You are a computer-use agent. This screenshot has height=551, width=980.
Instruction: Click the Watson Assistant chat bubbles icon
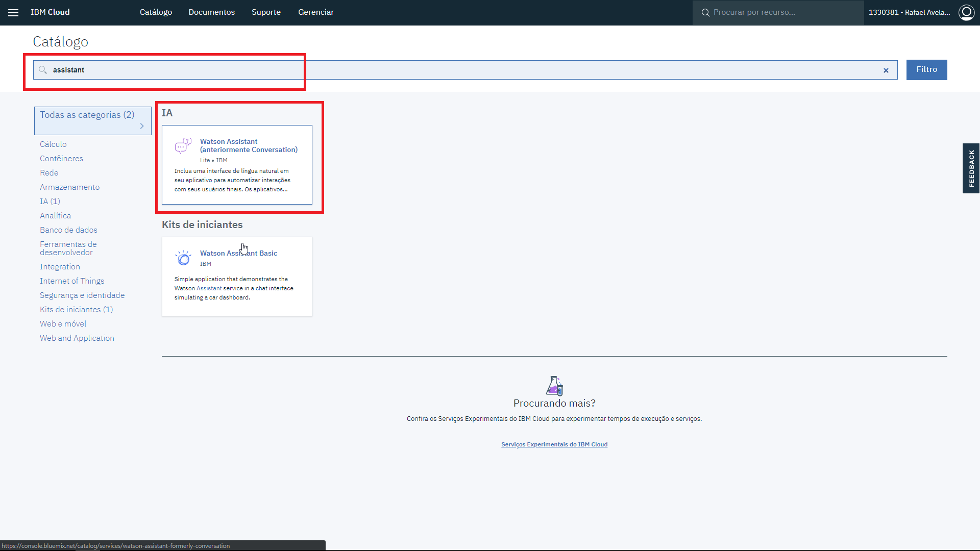click(183, 146)
